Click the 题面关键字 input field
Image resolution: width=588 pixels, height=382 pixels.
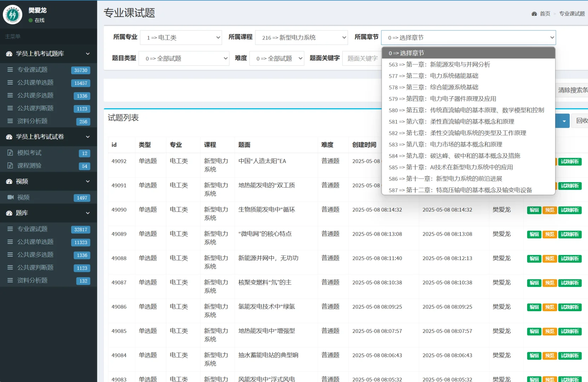[363, 58]
